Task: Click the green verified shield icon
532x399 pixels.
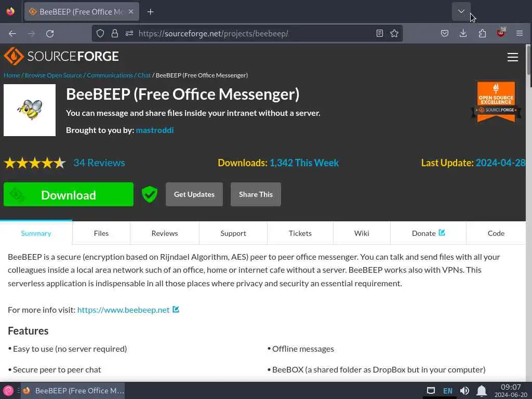Action: pyautogui.click(x=150, y=194)
